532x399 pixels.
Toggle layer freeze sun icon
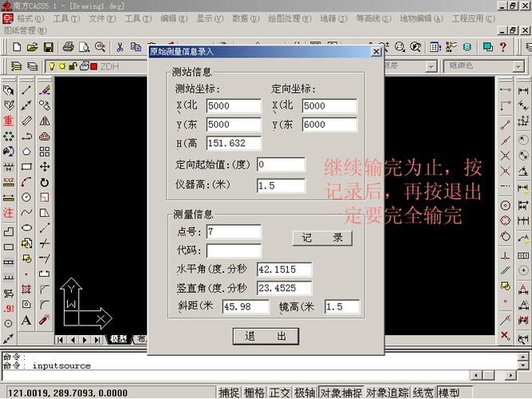(x=62, y=66)
